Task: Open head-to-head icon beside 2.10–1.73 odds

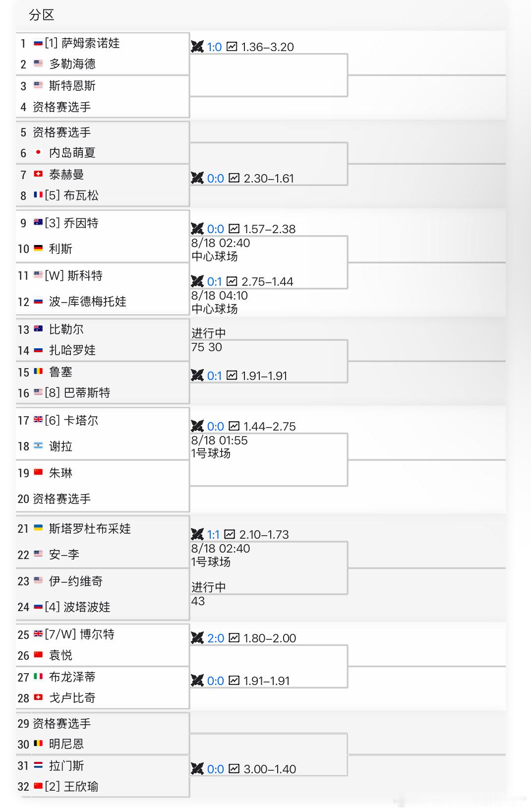Action: click(x=197, y=534)
